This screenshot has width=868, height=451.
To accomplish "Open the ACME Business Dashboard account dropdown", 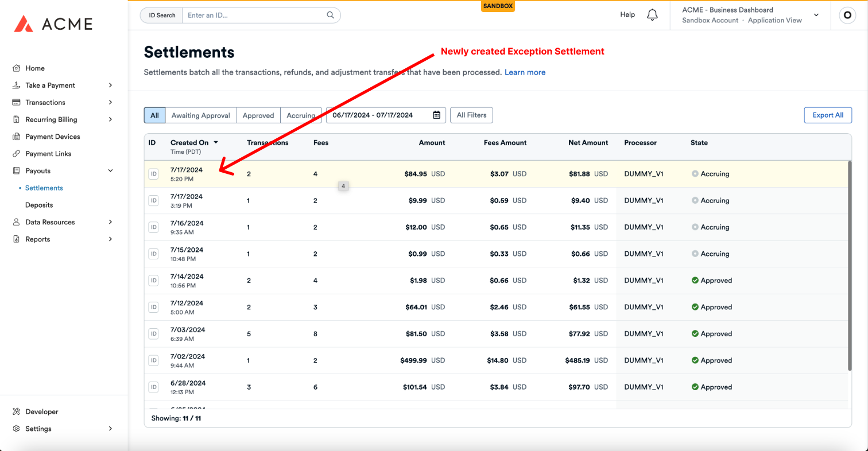I will tap(750, 15).
